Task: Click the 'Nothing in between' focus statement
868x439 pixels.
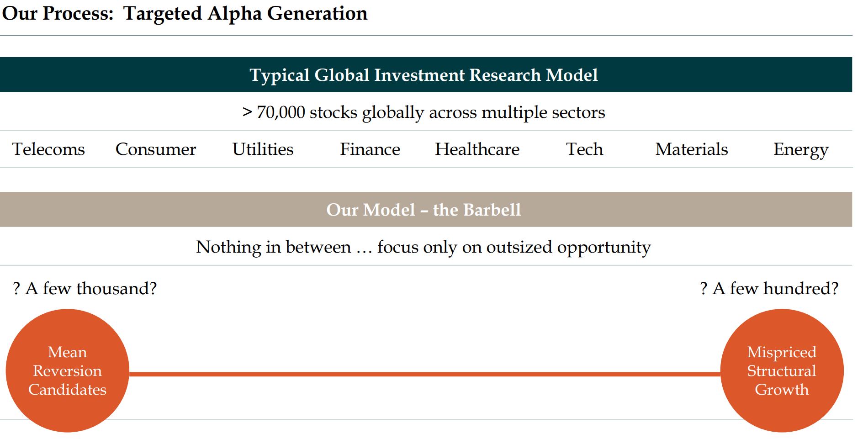Action: coord(423,247)
